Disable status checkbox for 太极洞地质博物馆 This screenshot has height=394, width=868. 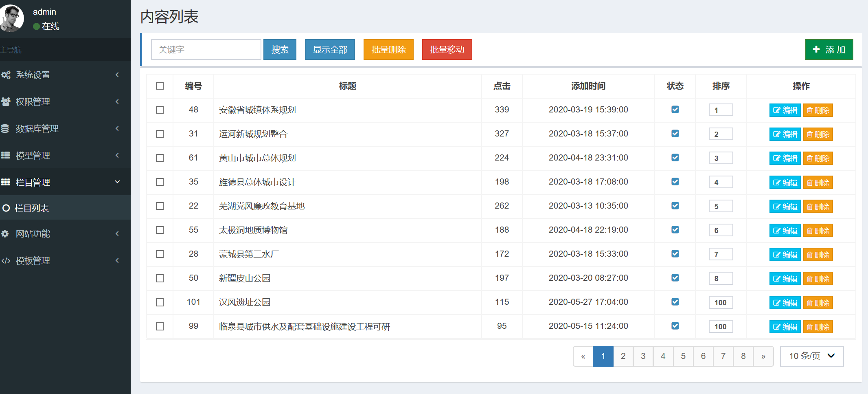(675, 230)
